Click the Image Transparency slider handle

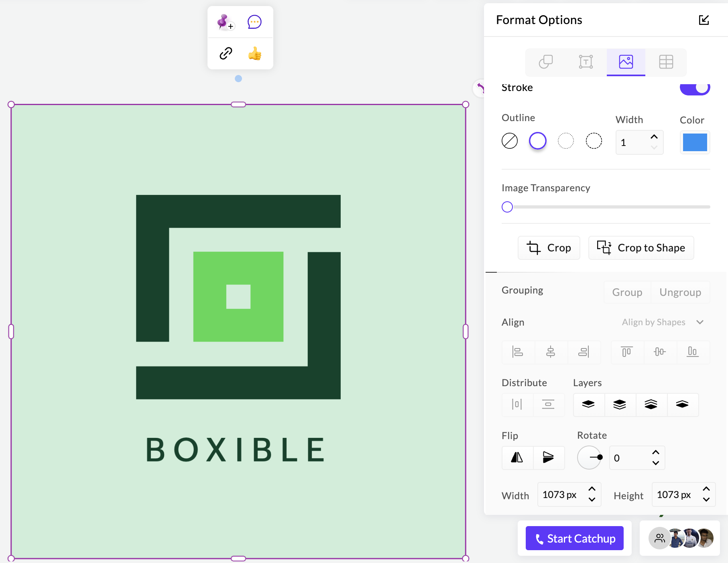(x=507, y=207)
